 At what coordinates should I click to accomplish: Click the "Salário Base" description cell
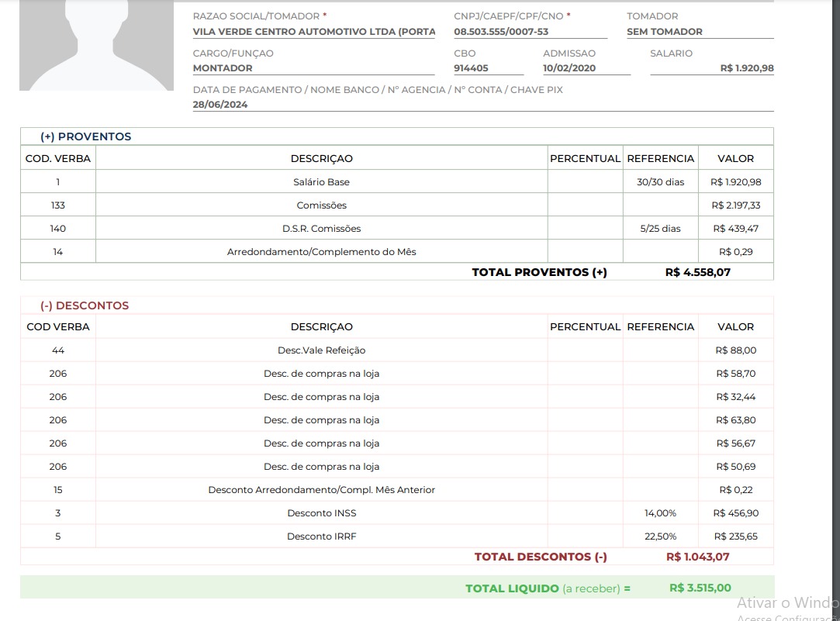(321, 182)
